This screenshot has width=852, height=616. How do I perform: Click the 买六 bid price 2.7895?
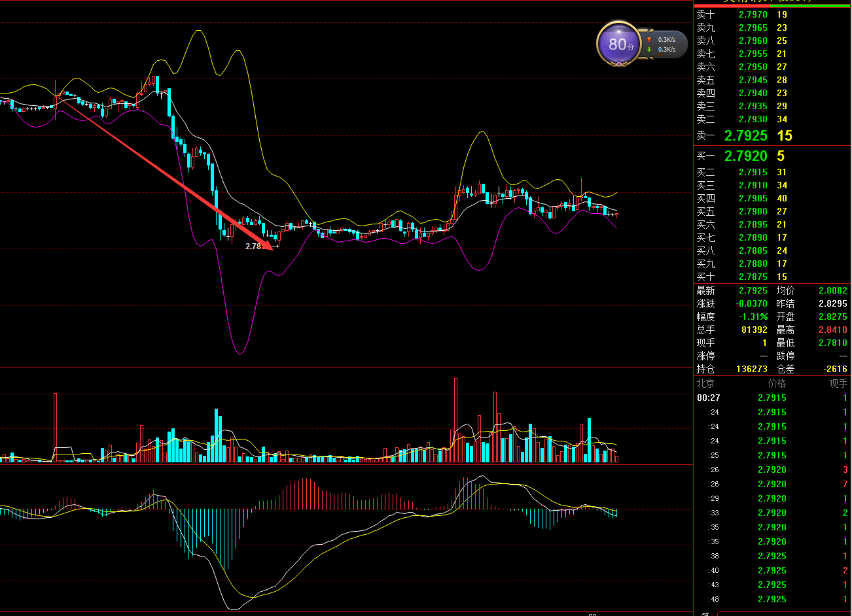[x=753, y=224]
